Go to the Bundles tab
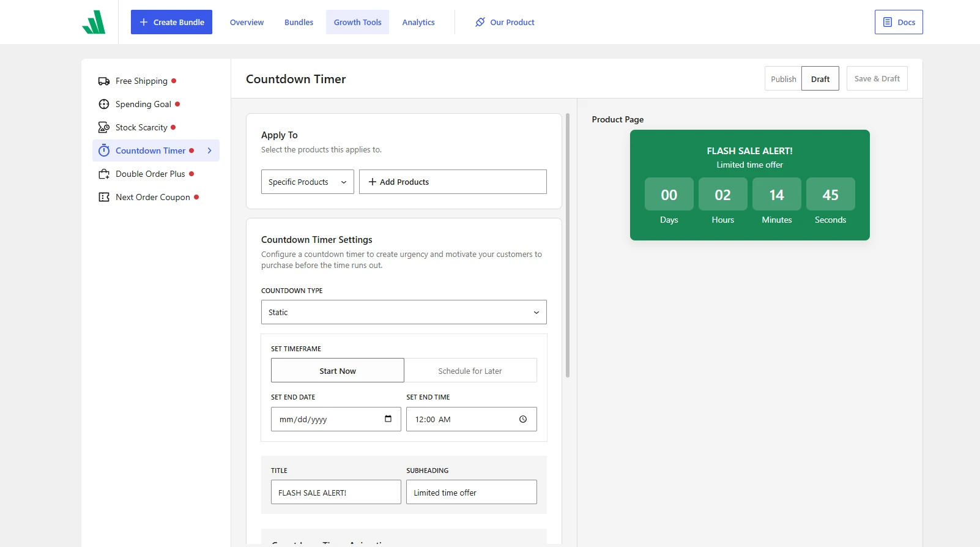This screenshot has height=547, width=980. click(299, 22)
